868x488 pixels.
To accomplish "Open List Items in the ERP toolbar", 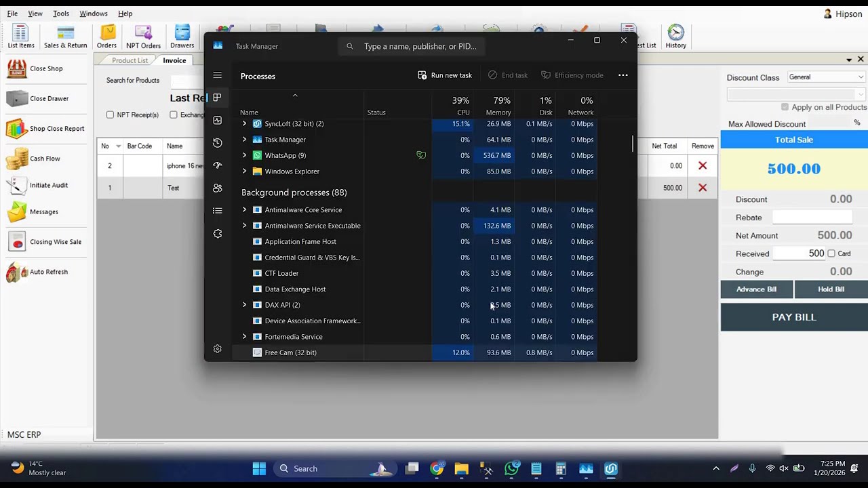I will coord(21,37).
